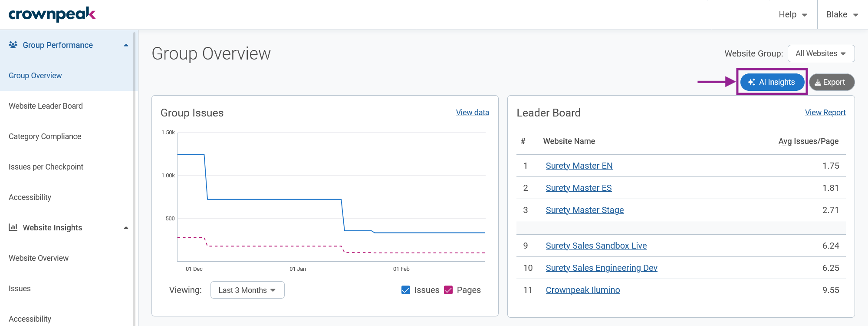Click the Export button
Viewport: 868px width, 326px height.
[832, 82]
